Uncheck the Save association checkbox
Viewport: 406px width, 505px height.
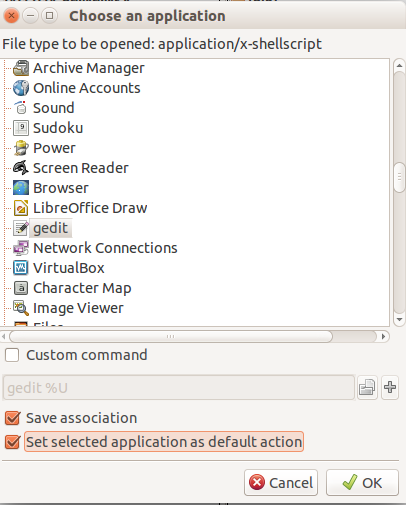[12, 418]
